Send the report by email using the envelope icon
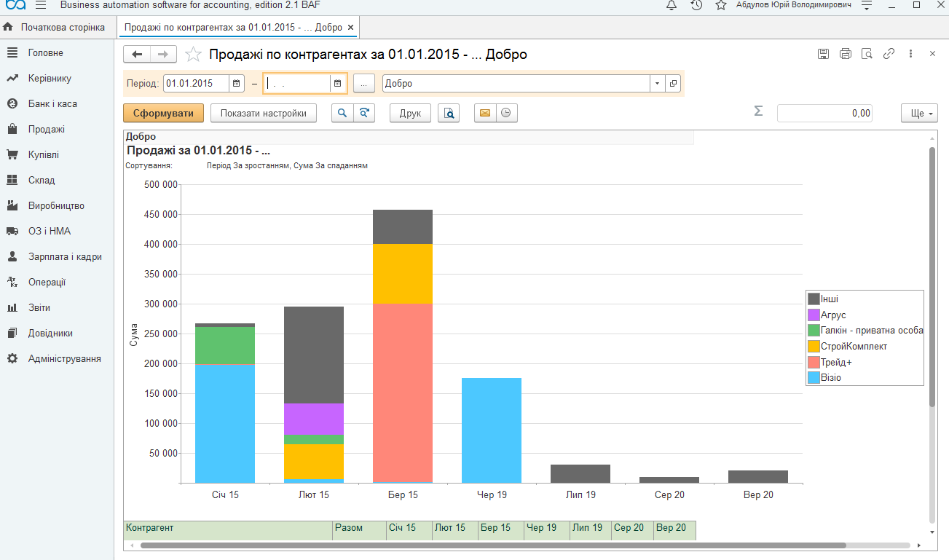Image resolution: width=949 pixels, height=560 pixels. point(485,113)
